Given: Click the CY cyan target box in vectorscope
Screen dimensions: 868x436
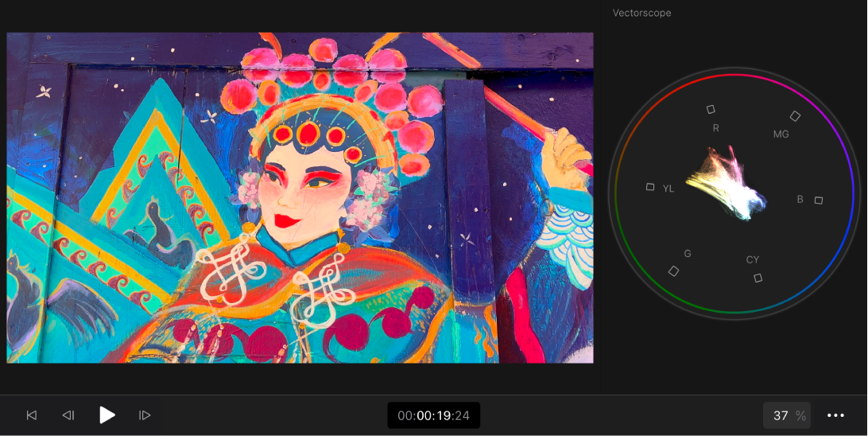Looking at the screenshot, I should pos(758,278).
